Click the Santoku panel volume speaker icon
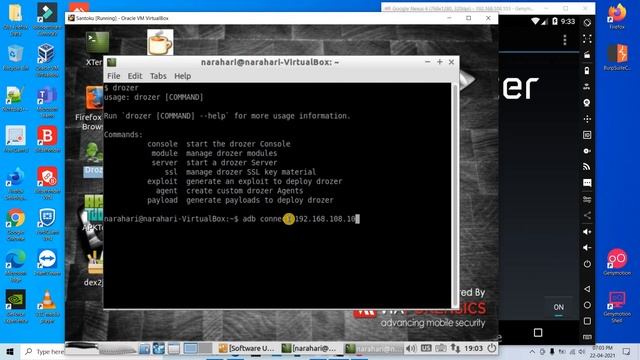The image size is (640, 360). click(411, 348)
